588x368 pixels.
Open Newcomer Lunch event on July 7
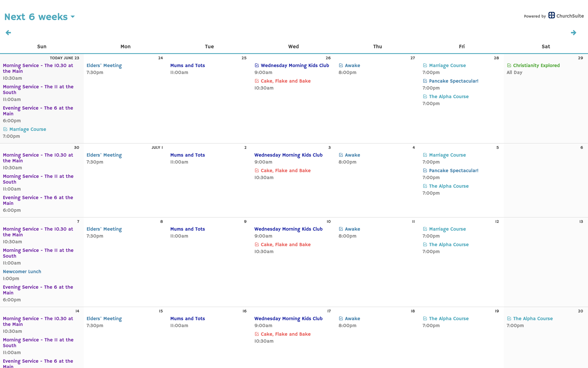(x=22, y=272)
